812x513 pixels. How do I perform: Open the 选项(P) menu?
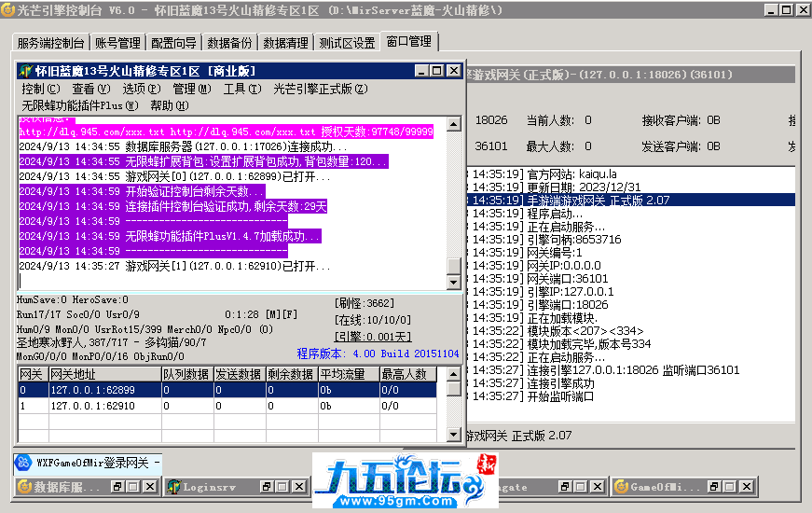pos(142,90)
